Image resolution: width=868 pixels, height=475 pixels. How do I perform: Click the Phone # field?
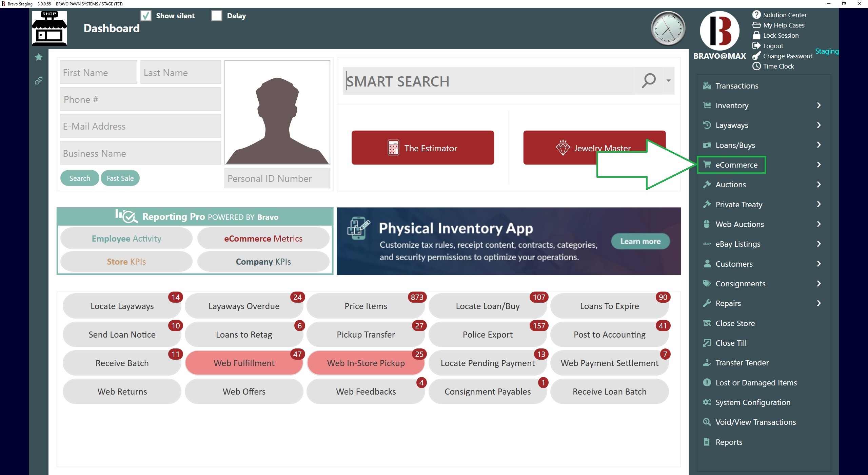tap(140, 99)
